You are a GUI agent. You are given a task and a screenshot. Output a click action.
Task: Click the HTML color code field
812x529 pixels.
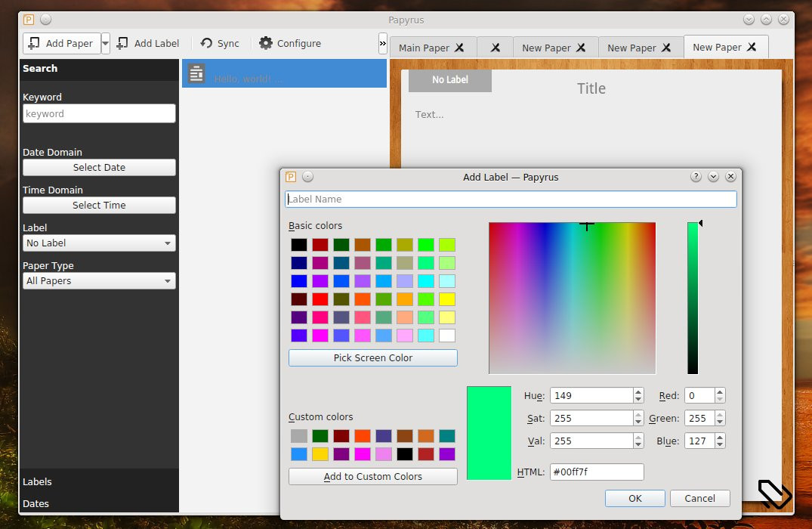coord(597,472)
